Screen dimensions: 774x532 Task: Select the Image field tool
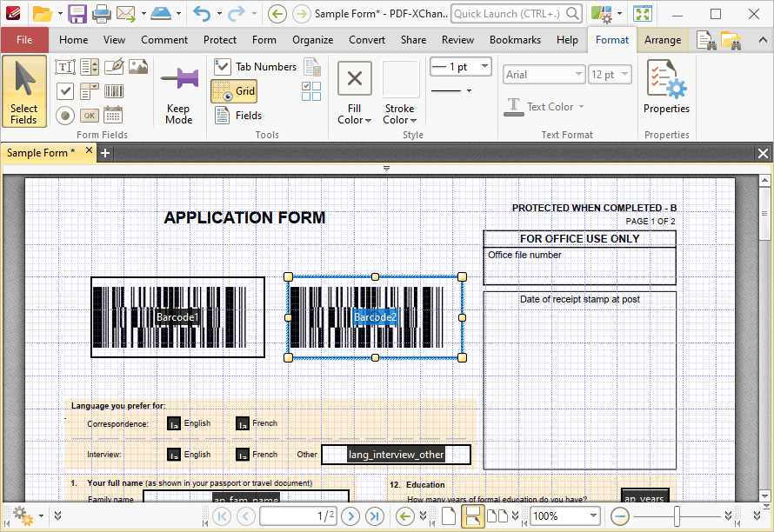click(x=138, y=67)
